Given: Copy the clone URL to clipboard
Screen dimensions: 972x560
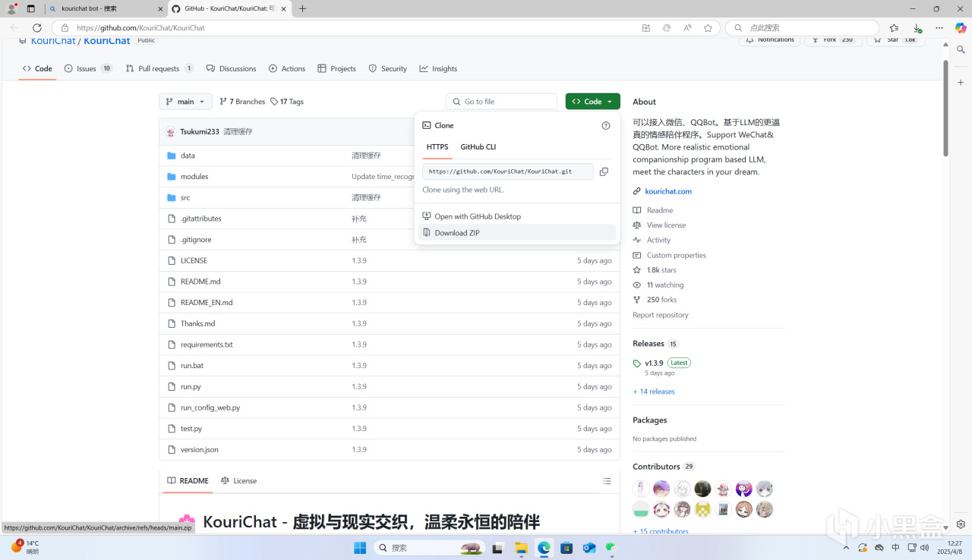Looking at the screenshot, I should (604, 171).
